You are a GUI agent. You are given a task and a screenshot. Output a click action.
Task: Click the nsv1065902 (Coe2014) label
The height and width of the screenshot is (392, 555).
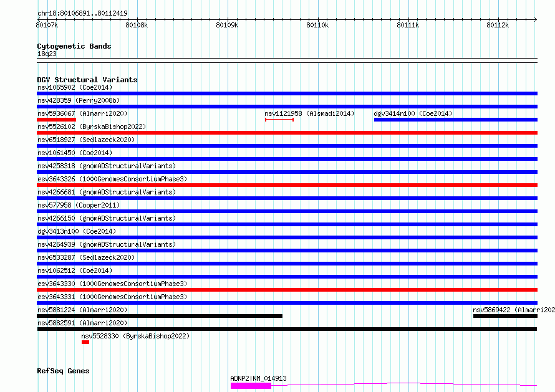pyautogui.click(x=75, y=87)
